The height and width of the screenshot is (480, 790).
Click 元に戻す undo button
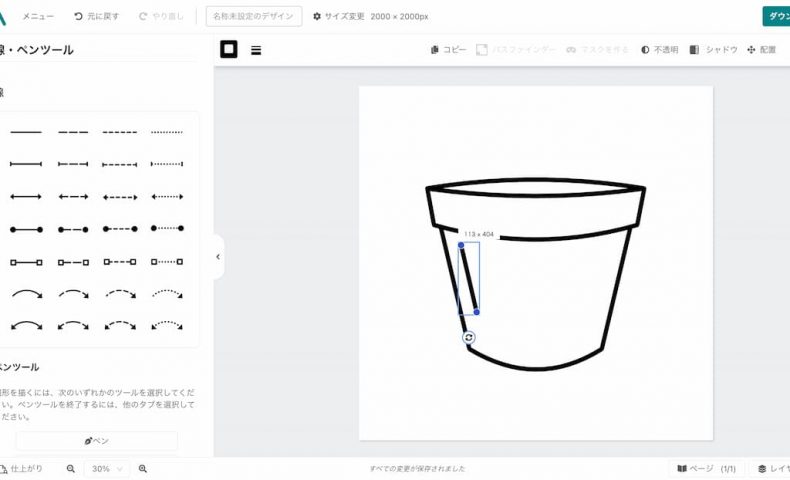[99, 16]
